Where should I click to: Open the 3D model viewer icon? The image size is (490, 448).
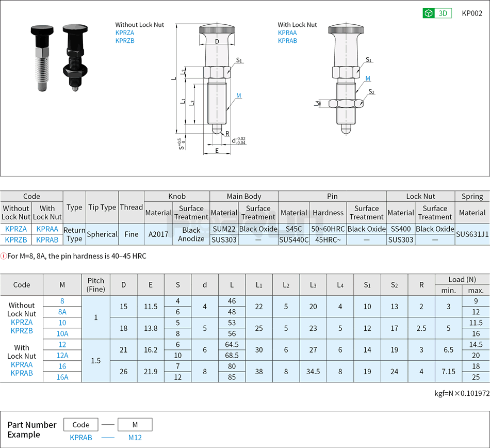tap(437, 13)
